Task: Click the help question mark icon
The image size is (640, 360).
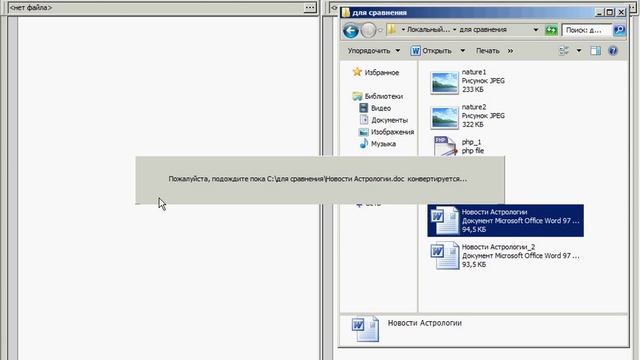Action: (613, 51)
